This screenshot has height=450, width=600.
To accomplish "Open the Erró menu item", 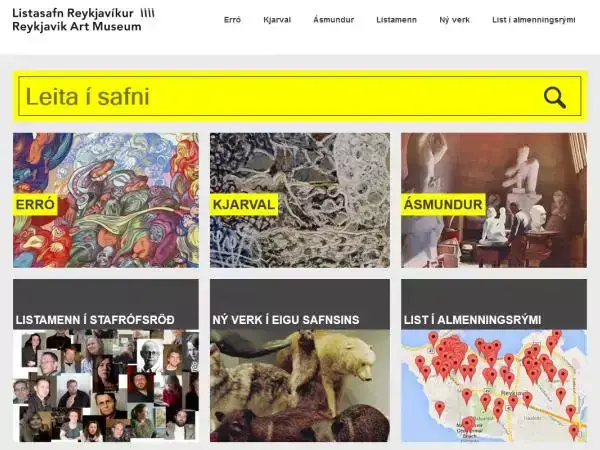I will click(x=232, y=20).
